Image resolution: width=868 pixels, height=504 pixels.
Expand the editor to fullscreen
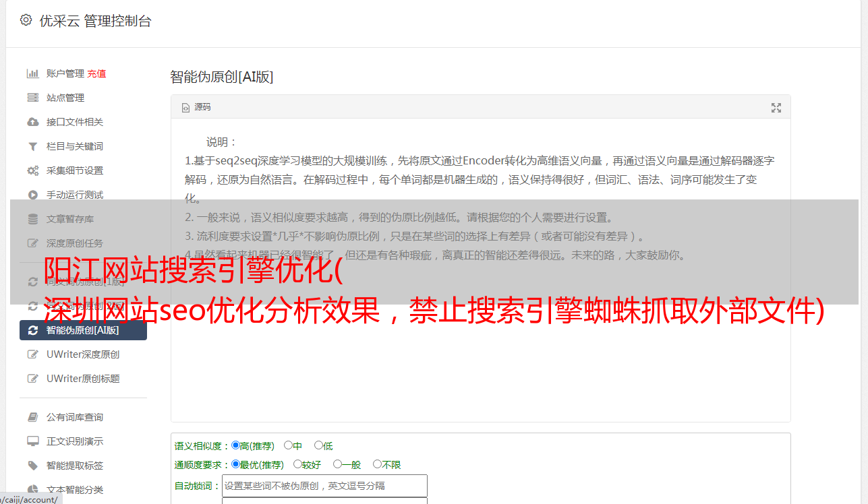pyautogui.click(x=776, y=108)
